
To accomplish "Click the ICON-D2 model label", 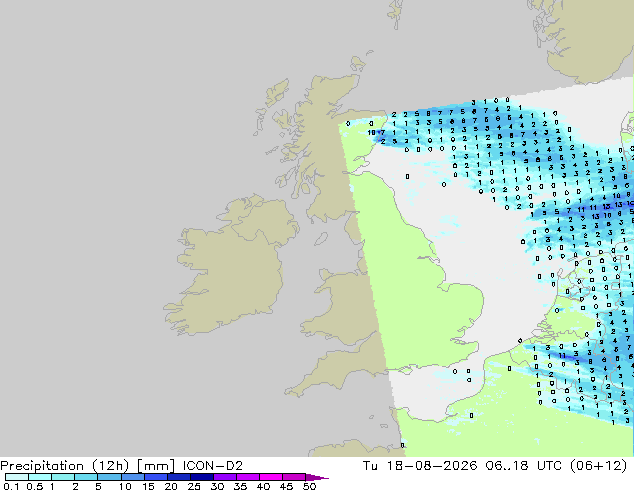I will point(213,466).
